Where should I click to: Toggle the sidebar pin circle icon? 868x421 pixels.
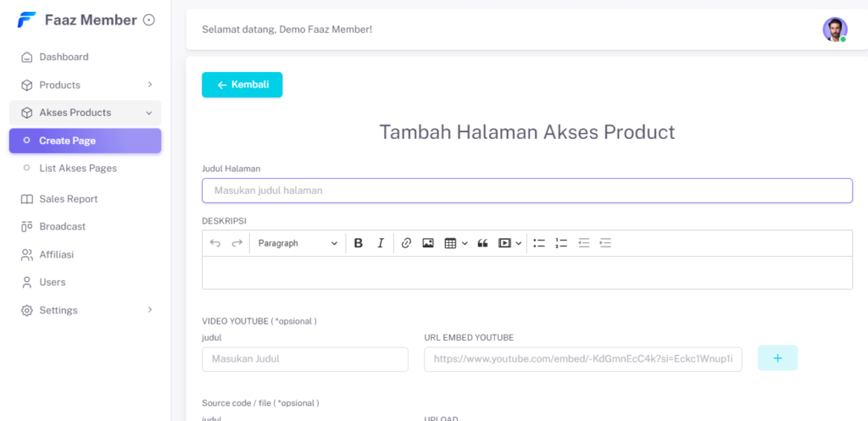[x=149, y=19]
